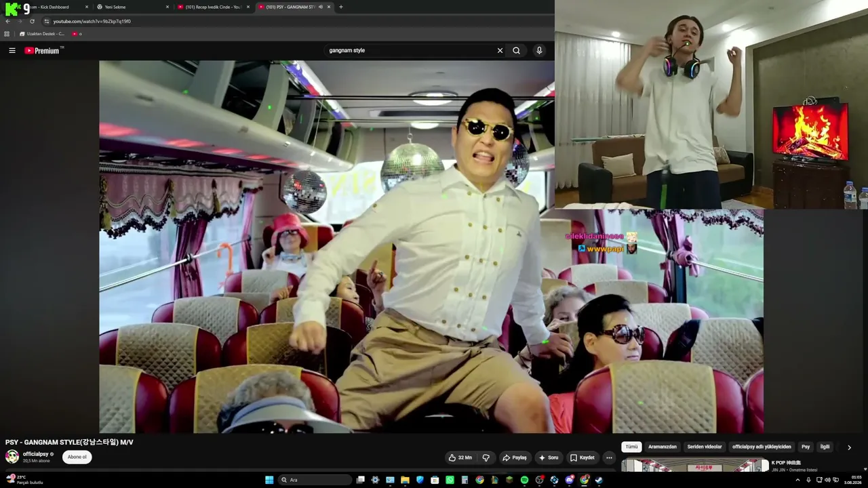The width and height of the screenshot is (868, 488).
Task: Open Spotify from the taskbar
Action: 524,480
